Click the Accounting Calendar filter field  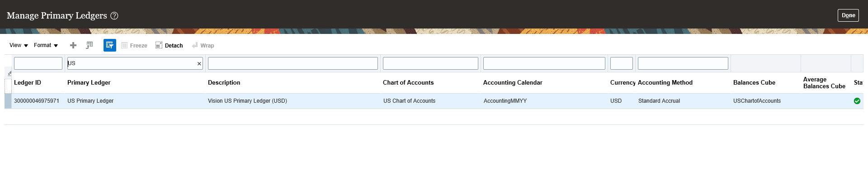tap(544, 63)
